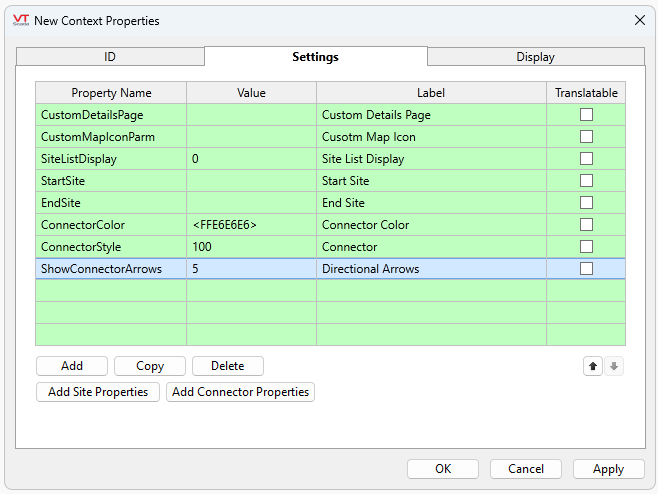
Task: Click the VTScada logo in title bar
Action: (21, 20)
